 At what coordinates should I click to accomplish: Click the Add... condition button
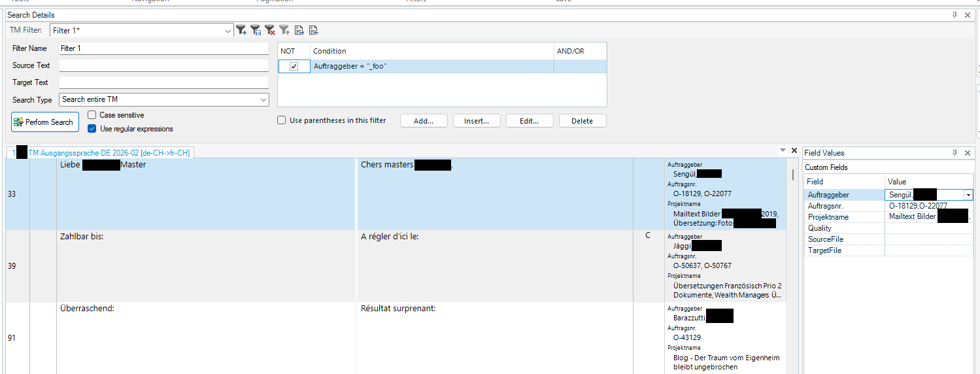point(424,121)
